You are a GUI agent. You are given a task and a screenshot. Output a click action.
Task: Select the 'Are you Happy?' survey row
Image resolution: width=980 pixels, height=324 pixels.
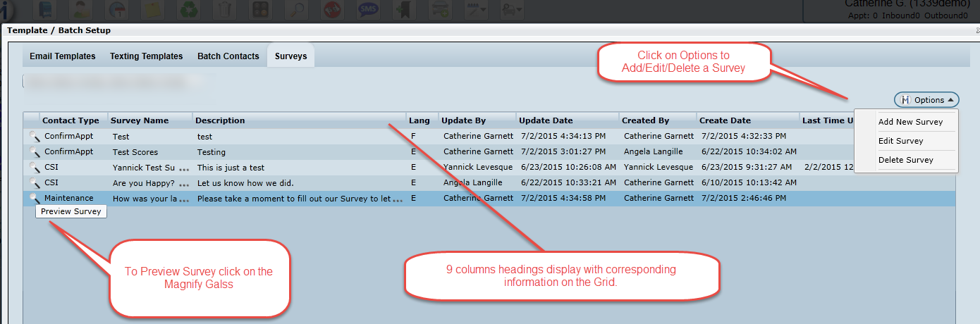pos(144,183)
